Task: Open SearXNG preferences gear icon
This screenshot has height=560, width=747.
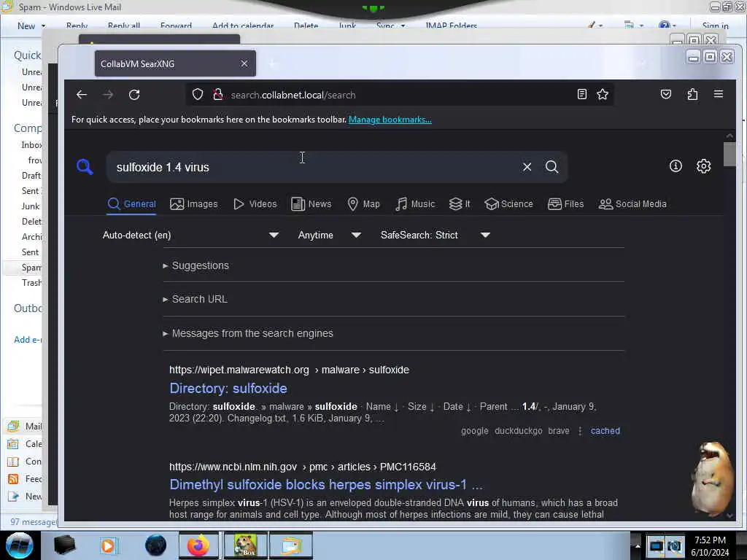Action: [x=704, y=166]
